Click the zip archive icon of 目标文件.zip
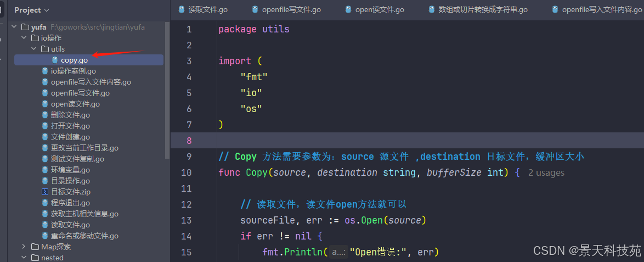This screenshot has width=644, height=262. coord(45,192)
